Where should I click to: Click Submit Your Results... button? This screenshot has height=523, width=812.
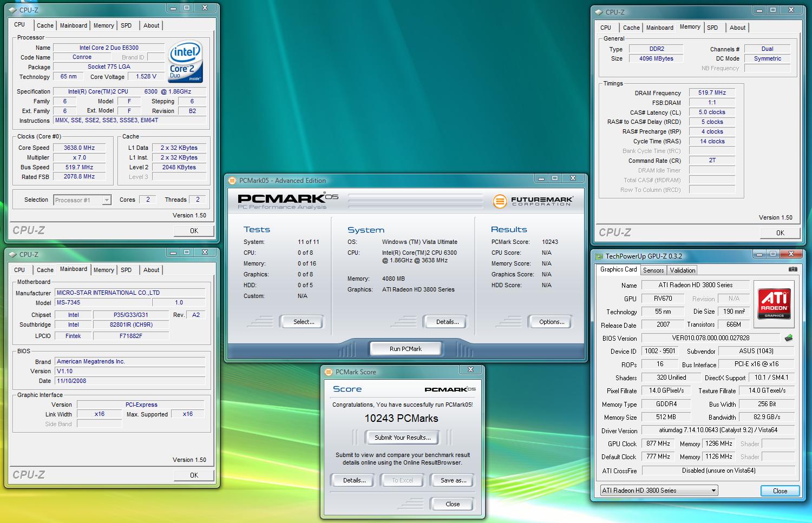tap(403, 438)
